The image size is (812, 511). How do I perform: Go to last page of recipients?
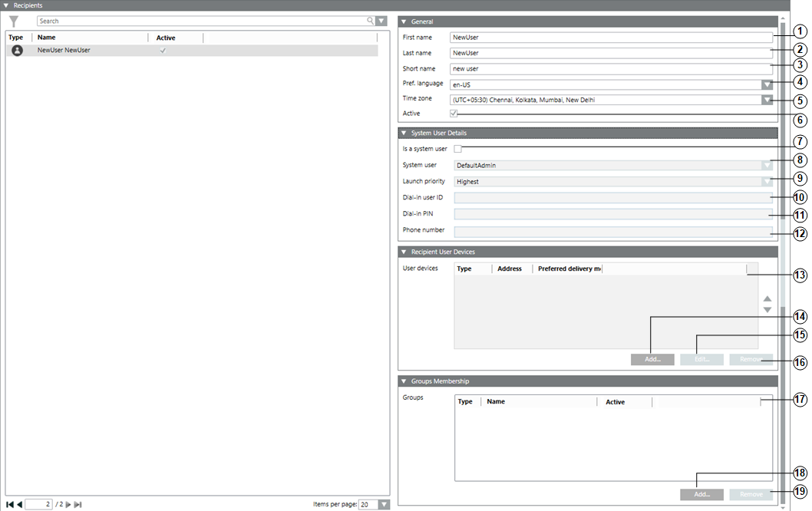78,504
